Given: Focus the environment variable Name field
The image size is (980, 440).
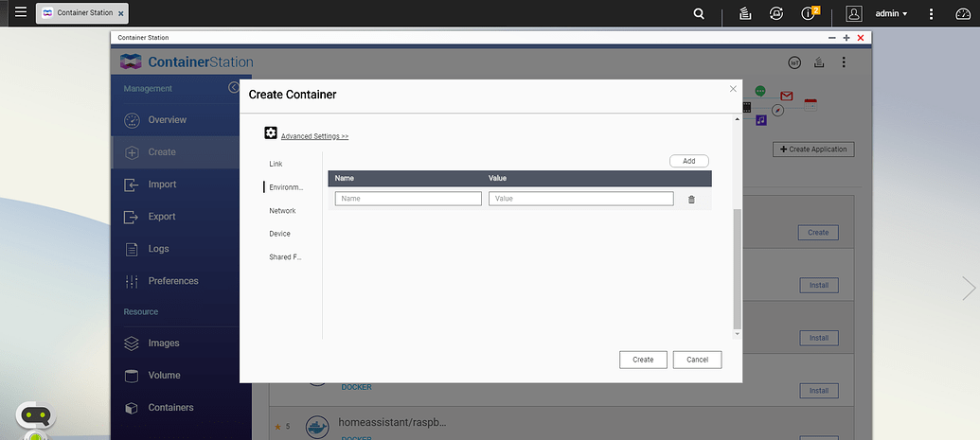Looking at the screenshot, I should tap(408, 199).
